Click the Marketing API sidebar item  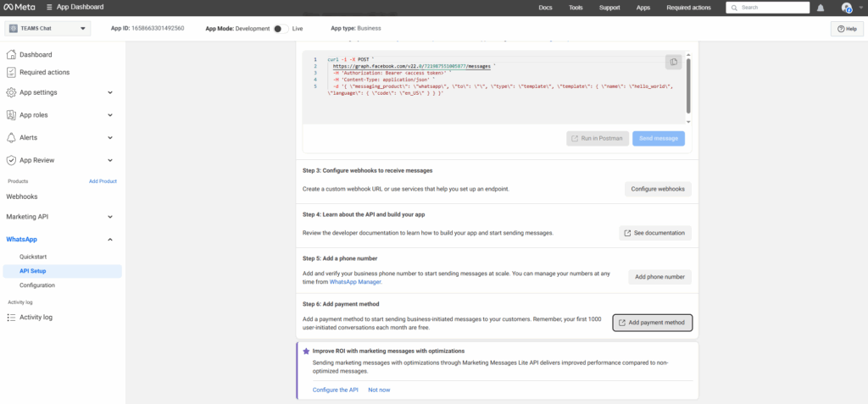tap(27, 217)
